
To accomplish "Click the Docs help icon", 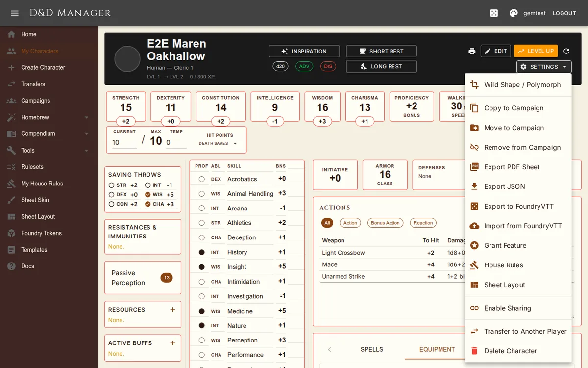I will pos(11,266).
